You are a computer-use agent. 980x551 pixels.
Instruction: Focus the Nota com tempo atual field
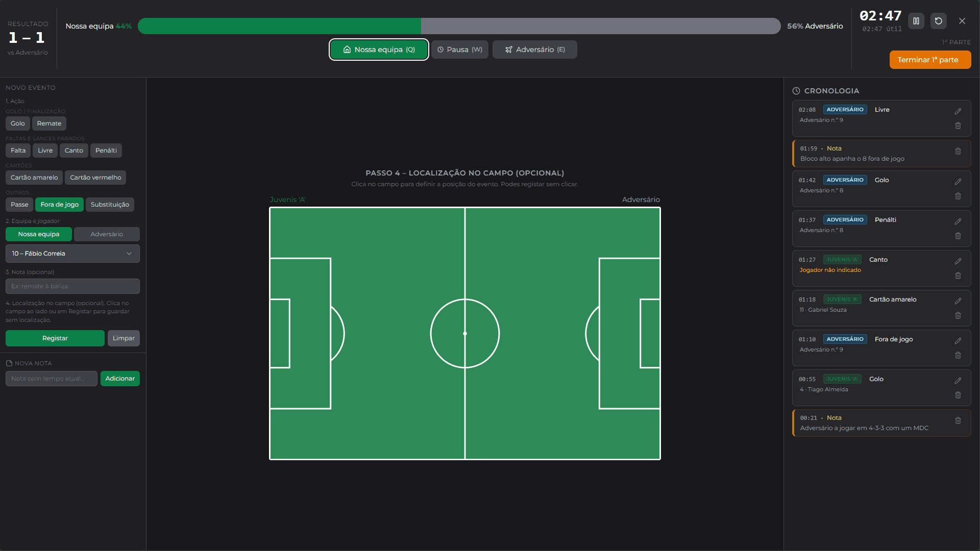tap(51, 379)
